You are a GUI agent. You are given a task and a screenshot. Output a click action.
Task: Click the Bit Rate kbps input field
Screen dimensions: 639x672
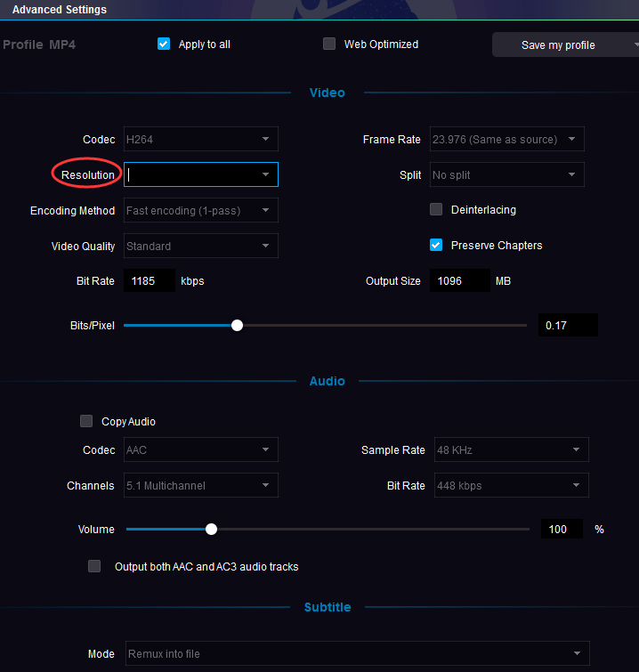(149, 281)
